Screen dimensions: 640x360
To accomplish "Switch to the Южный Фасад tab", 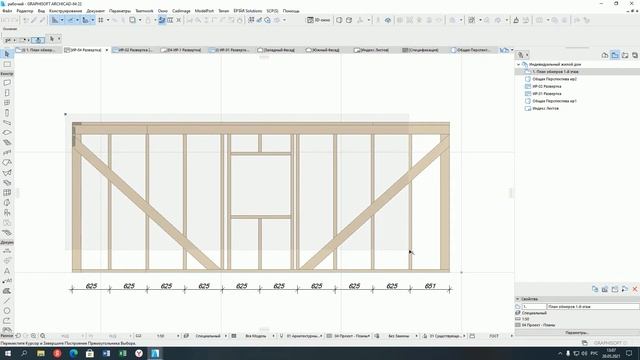I will (x=323, y=50).
